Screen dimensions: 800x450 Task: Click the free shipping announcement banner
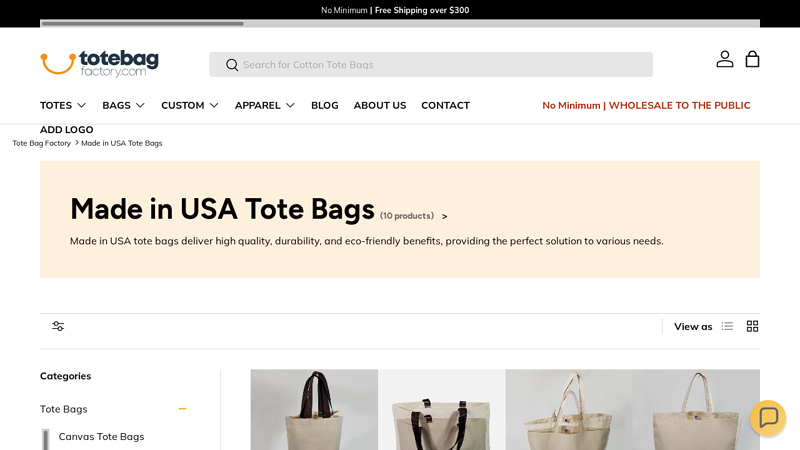tap(395, 10)
